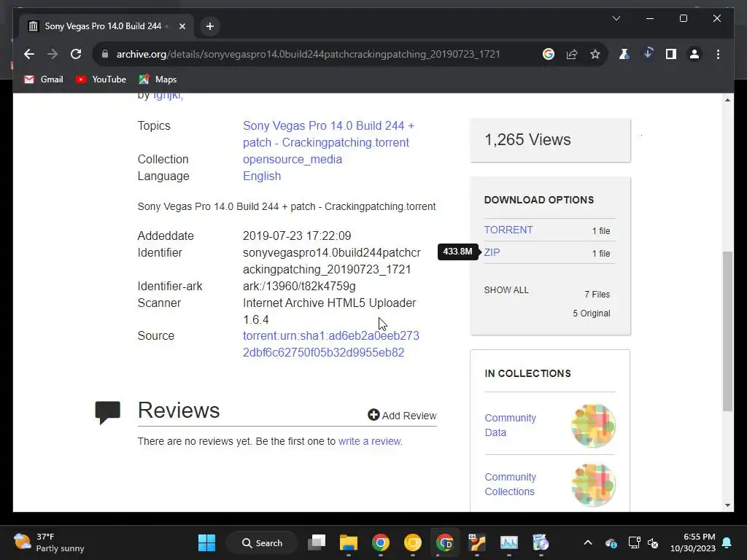
Task: Go back to the previous page
Action: pos(29,54)
